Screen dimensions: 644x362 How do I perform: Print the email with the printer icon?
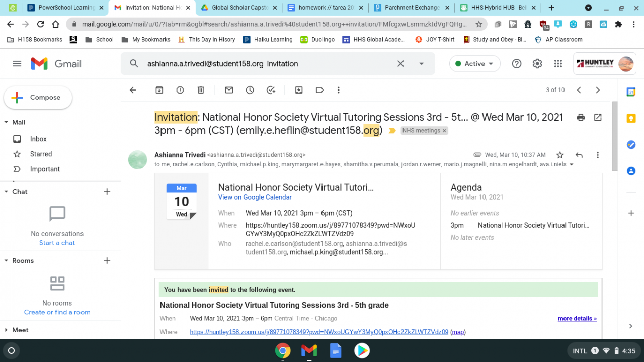point(581,117)
